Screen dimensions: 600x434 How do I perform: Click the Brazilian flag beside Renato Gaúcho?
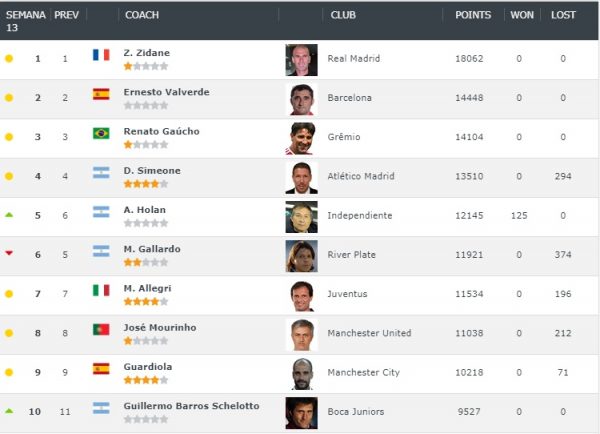[x=101, y=133]
